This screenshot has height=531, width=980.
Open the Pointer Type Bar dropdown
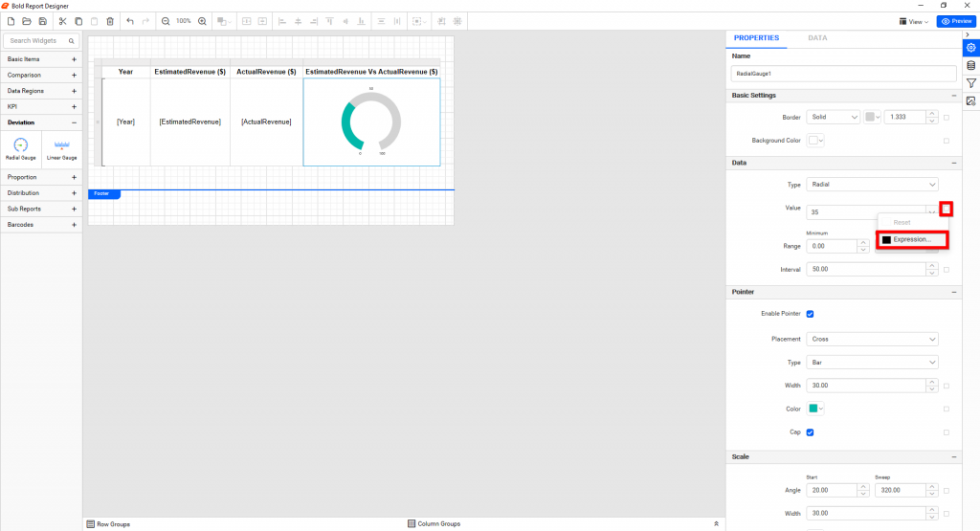pyautogui.click(x=872, y=363)
